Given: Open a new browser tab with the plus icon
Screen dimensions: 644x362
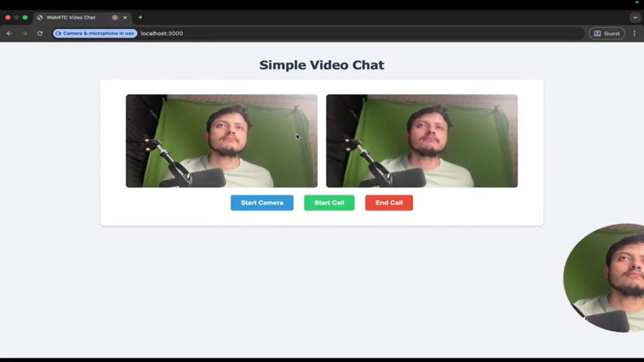Looking at the screenshot, I should click(140, 17).
